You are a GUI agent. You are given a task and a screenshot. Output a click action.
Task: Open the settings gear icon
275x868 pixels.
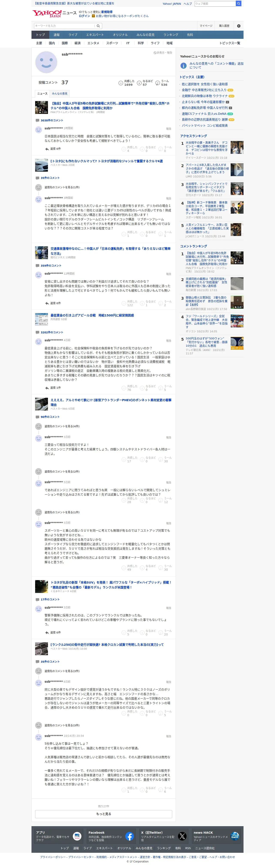(239, 26)
